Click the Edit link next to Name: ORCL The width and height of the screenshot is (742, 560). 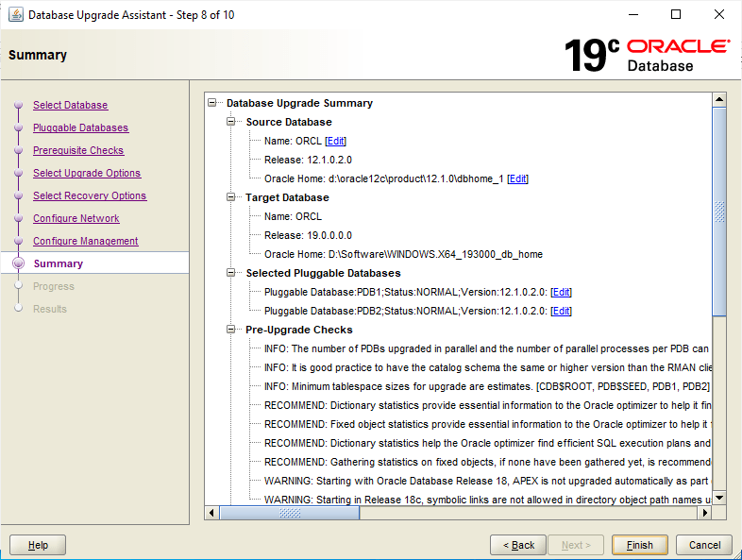[x=335, y=141]
